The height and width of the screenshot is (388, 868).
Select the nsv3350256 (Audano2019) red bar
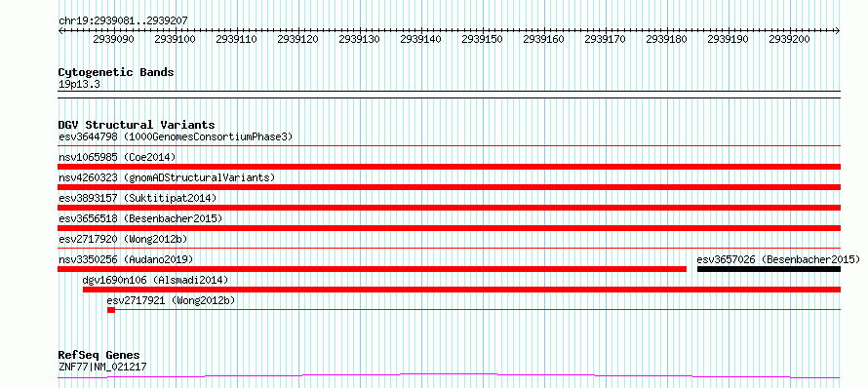coord(372,269)
